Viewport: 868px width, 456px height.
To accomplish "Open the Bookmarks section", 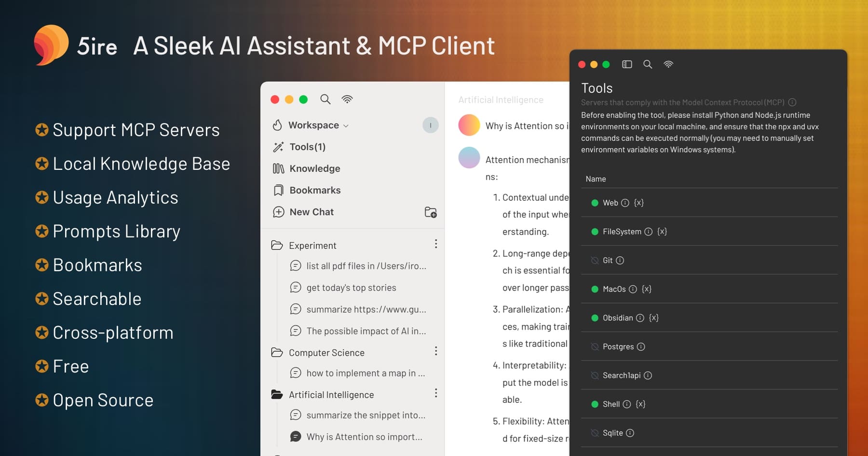I will click(x=314, y=190).
